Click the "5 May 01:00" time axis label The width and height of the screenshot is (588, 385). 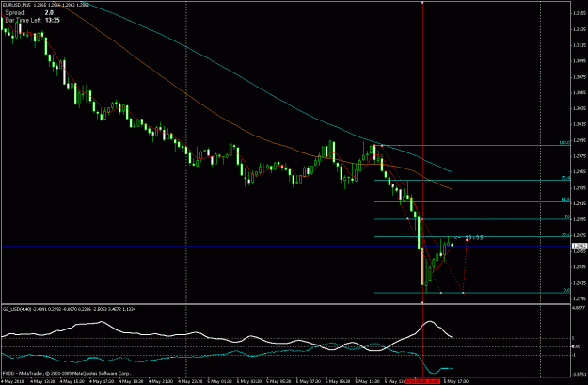[x=220, y=381]
